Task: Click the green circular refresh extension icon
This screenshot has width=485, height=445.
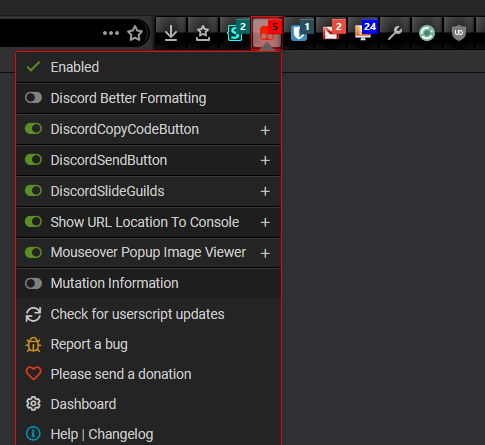Action: tap(427, 33)
